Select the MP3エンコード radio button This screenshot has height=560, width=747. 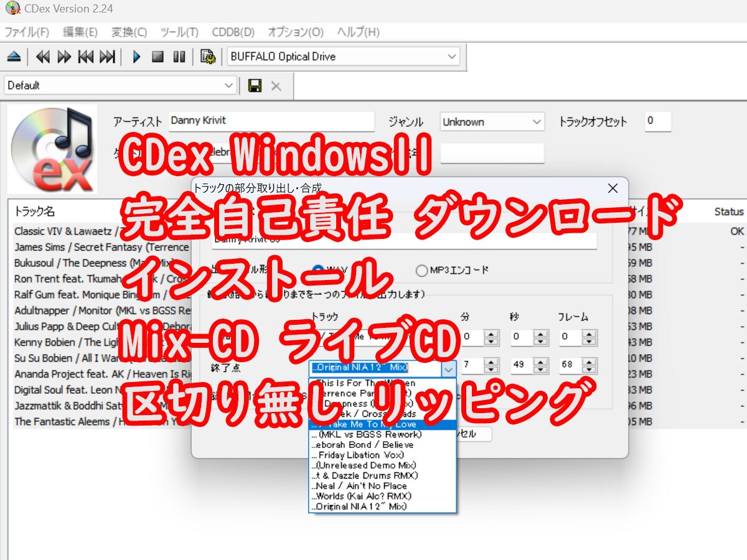pyautogui.click(x=422, y=270)
